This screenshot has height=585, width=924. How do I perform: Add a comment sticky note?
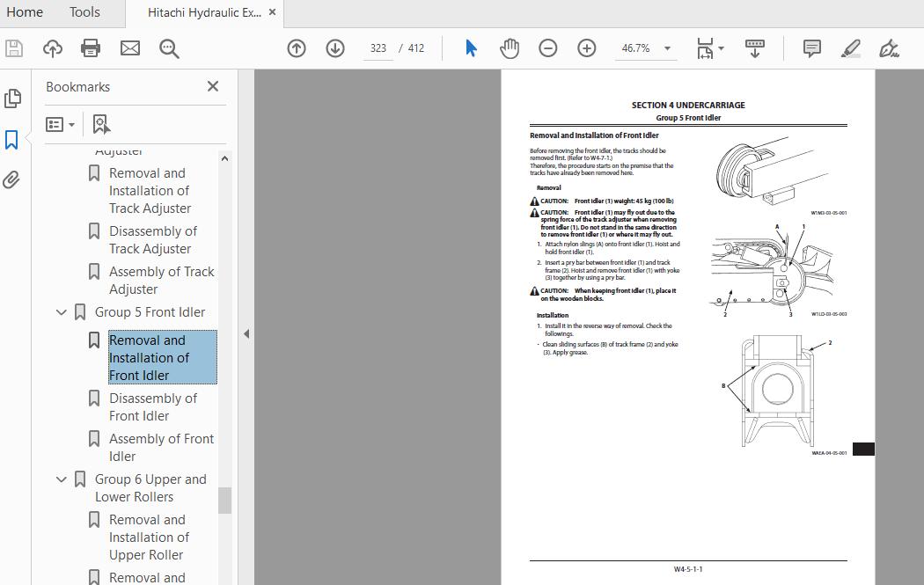click(812, 48)
